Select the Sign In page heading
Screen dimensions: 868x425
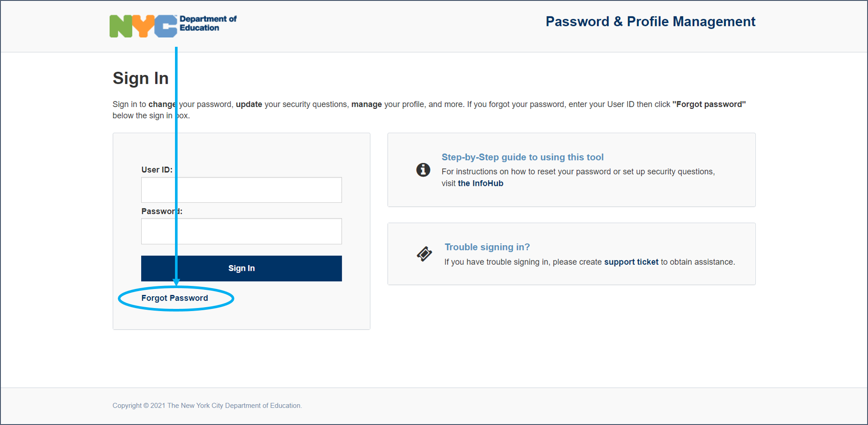[140, 78]
